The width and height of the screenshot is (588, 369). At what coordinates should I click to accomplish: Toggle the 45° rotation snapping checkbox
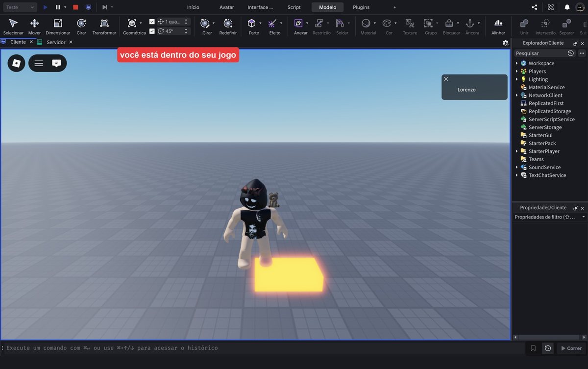[x=152, y=31]
